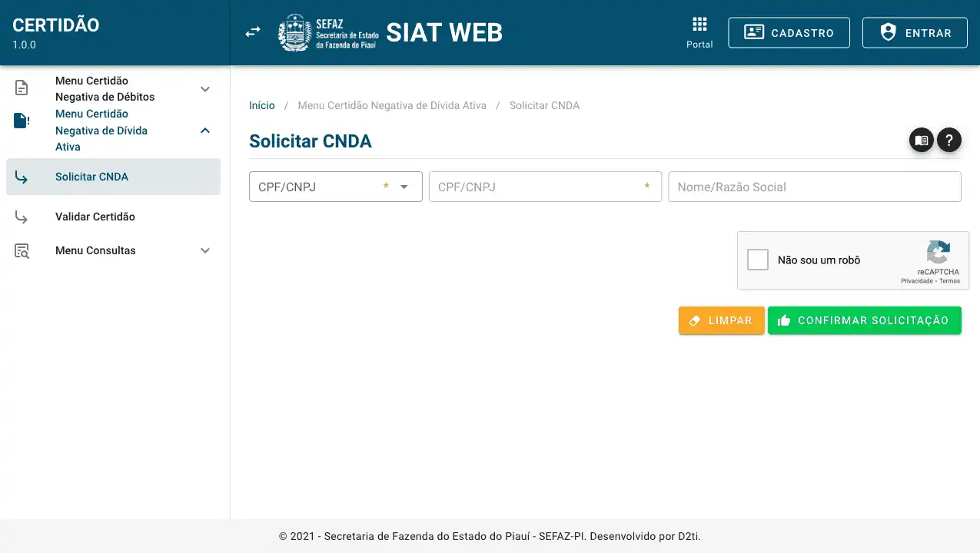Click the Confirmar Solicitação button
This screenshot has height=553, width=980.
pos(864,321)
